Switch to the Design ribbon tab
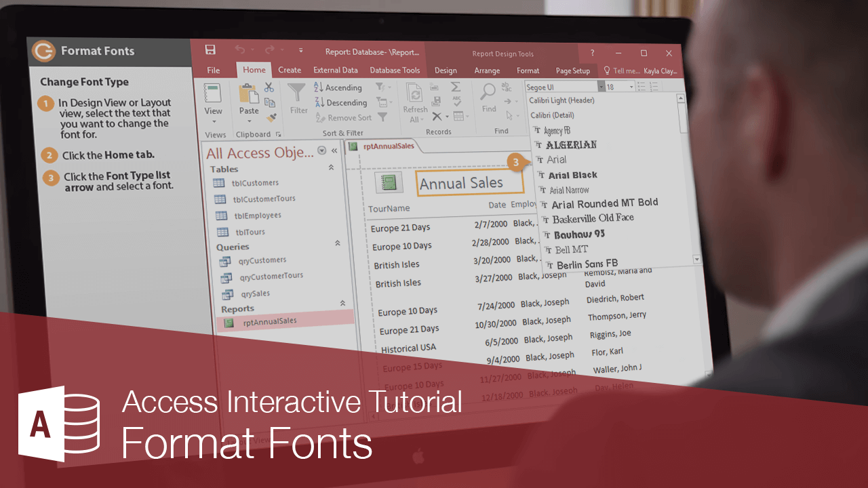The width and height of the screenshot is (868, 488). pos(446,70)
